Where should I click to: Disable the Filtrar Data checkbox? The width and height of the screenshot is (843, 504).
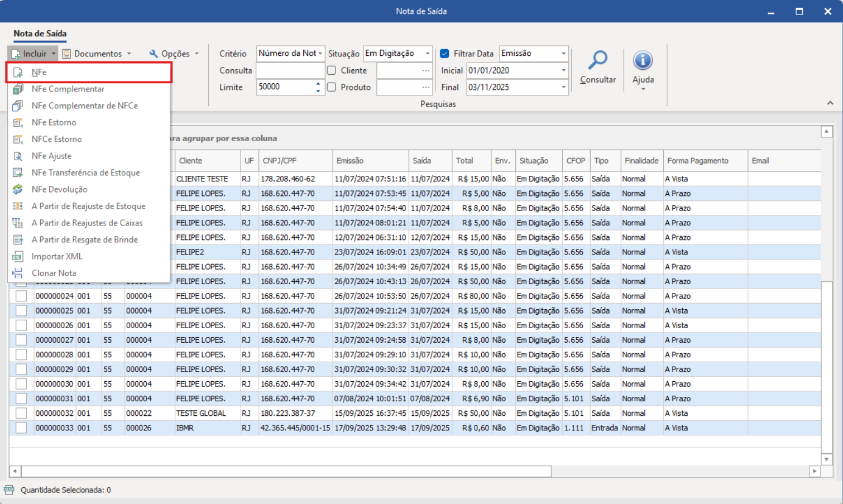pos(444,54)
